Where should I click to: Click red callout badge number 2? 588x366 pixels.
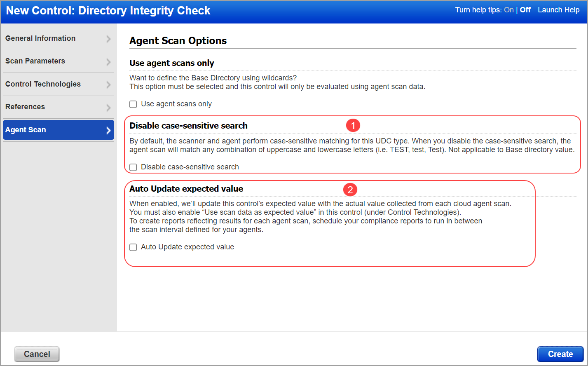(350, 190)
